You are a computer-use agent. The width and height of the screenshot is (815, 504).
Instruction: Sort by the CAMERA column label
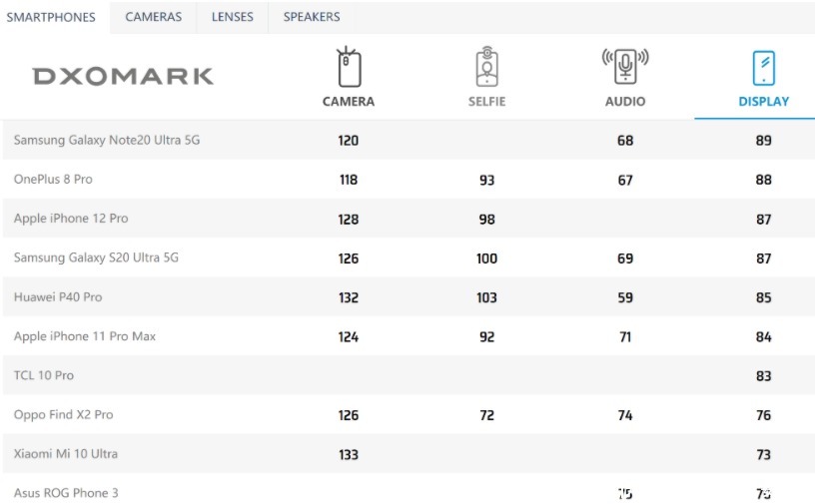pyautogui.click(x=349, y=102)
